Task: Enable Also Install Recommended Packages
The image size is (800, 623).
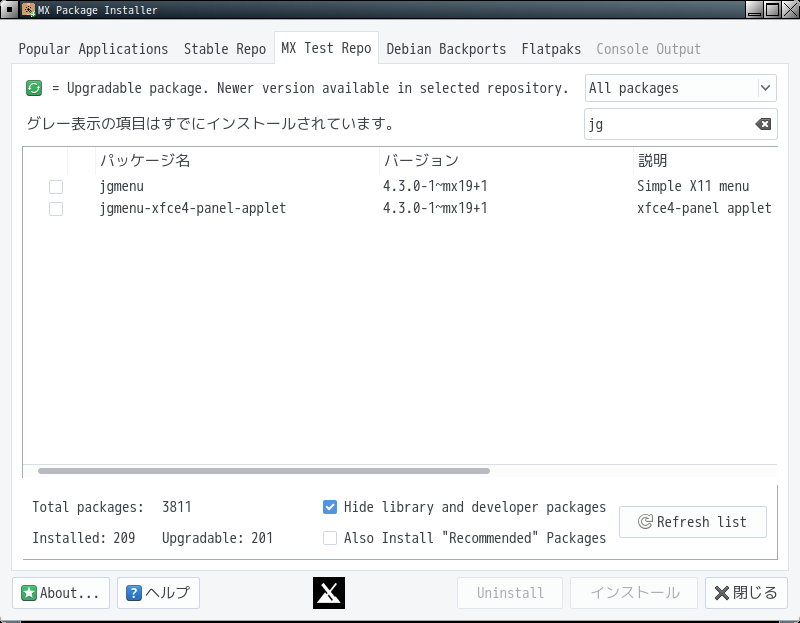Action: pos(330,538)
